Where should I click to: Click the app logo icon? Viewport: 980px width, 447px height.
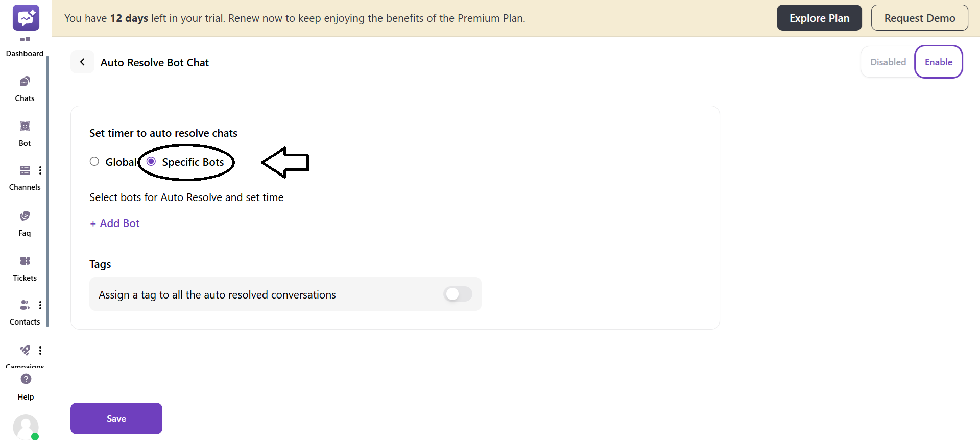click(26, 18)
